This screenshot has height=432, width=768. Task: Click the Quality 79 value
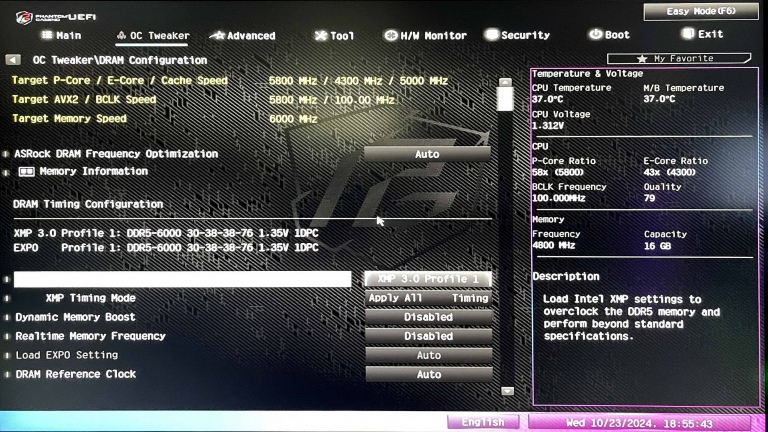point(649,198)
